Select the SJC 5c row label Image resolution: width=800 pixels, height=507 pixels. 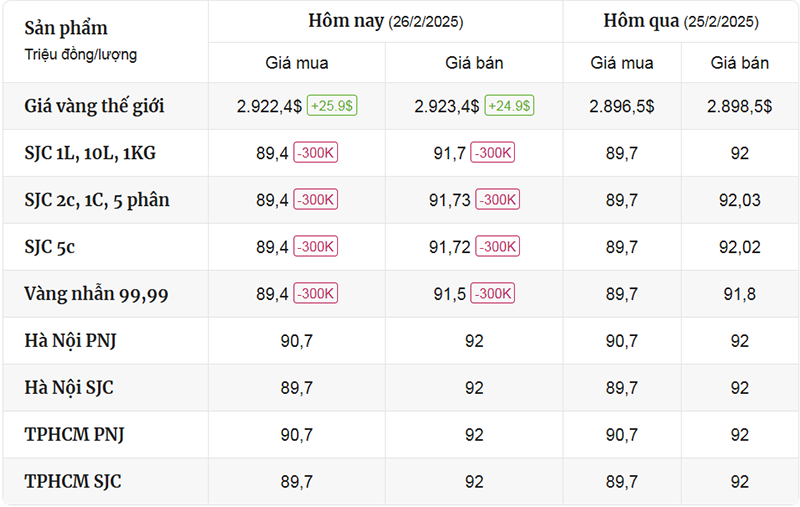coord(49,247)
